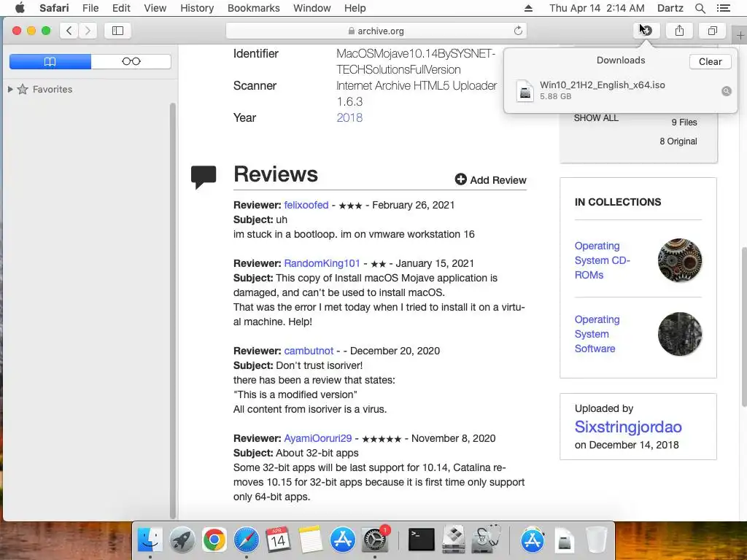
Task: Open Spotlight search in menu bar
Action: pyautogui.click(x=700, y=8)
